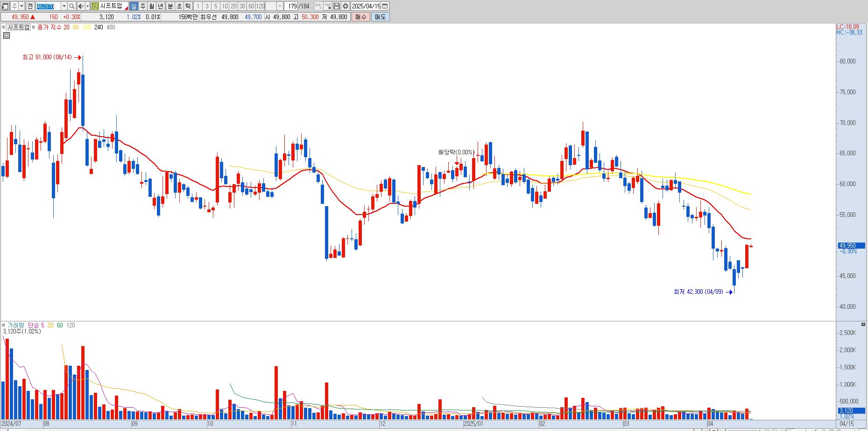Select daily chart period 일

134,6
